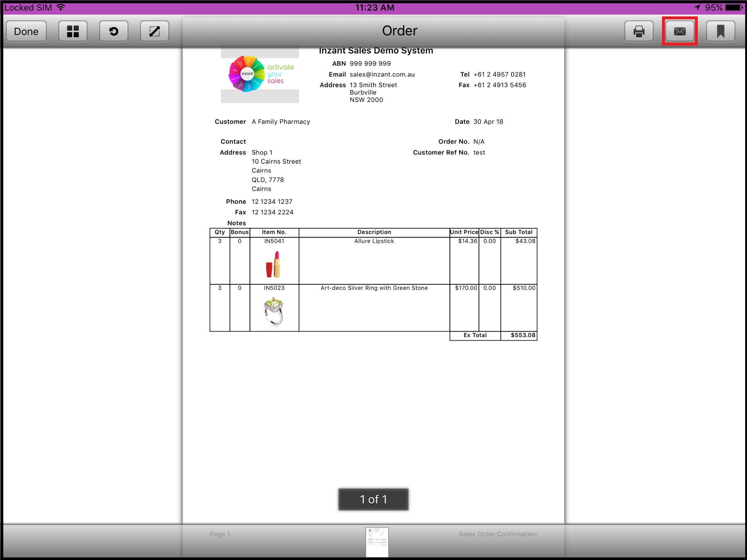Tap the Ex Total $553.08 cell
The width and height of the screenshot is (747, 560).
[x=523, y=335]
